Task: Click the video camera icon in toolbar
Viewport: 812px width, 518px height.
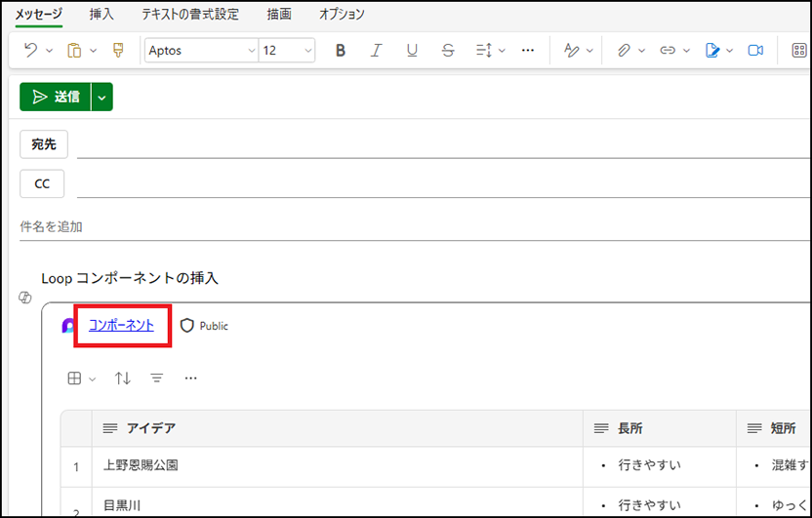Action: tap(755, 50)
